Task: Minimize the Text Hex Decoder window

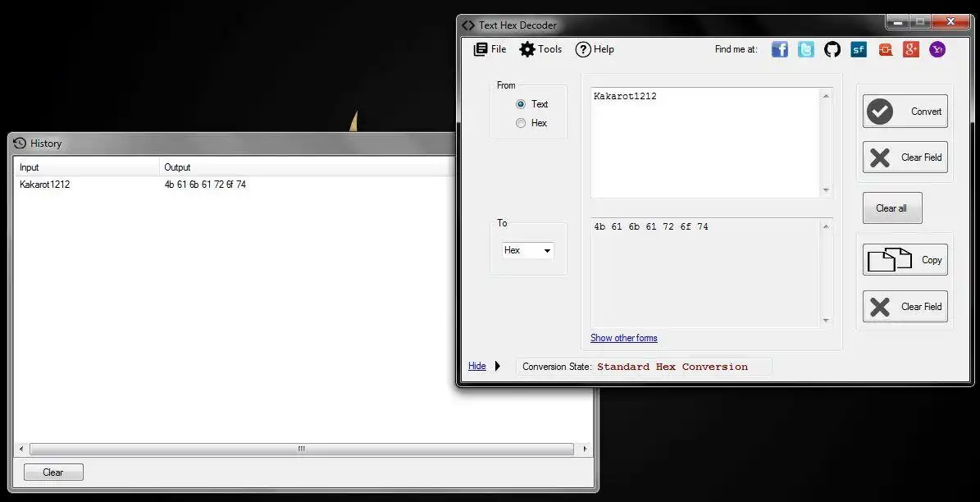Action: pyautogui.click(x=897, y=22)
